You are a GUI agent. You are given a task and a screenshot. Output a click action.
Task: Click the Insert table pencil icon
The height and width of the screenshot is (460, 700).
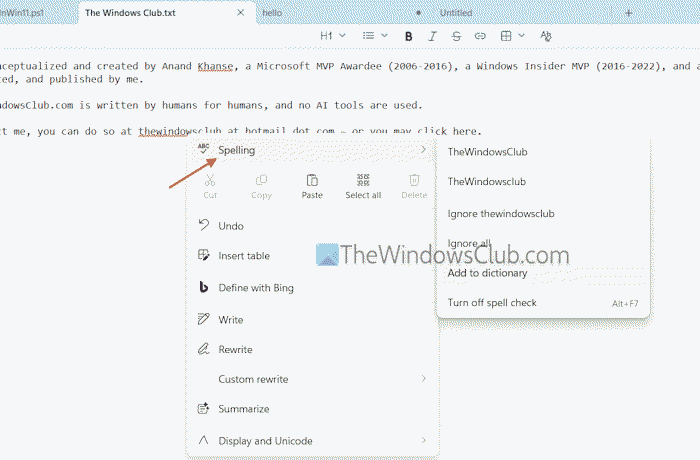coord(203,255)
